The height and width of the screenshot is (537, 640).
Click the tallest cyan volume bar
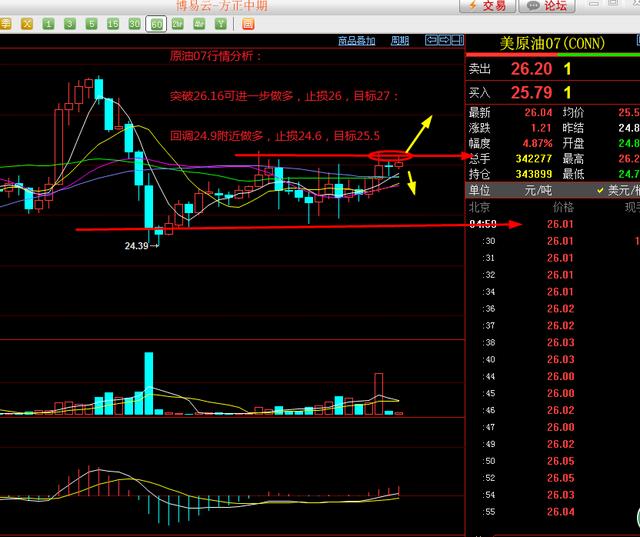(x=149, y=384)
